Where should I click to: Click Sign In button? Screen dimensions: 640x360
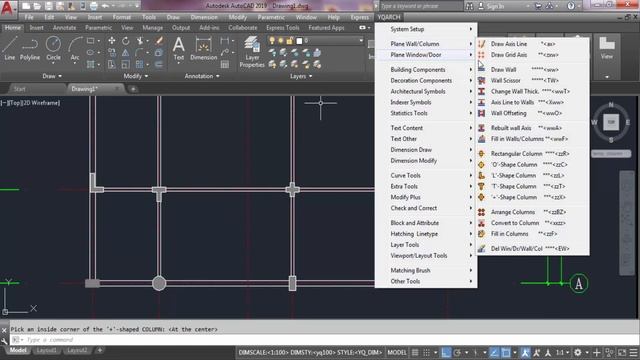[x=491, y=6]
